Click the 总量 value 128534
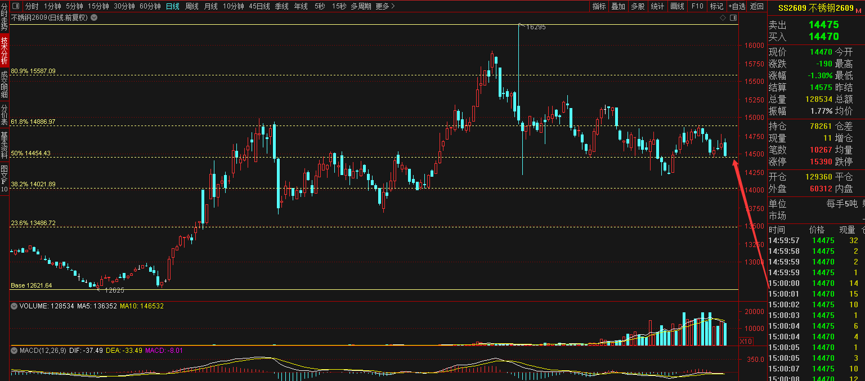Screen dimensions: 865x381 (x=819, y=99)
